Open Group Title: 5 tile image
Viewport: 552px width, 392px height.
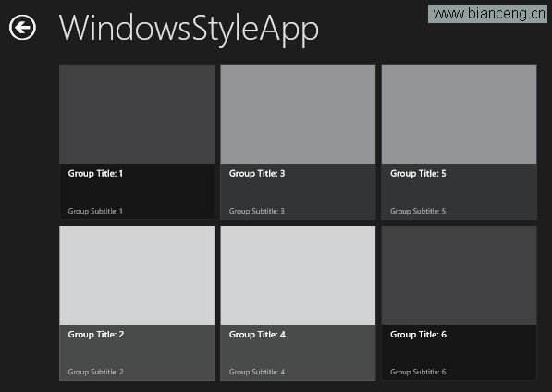459,114
